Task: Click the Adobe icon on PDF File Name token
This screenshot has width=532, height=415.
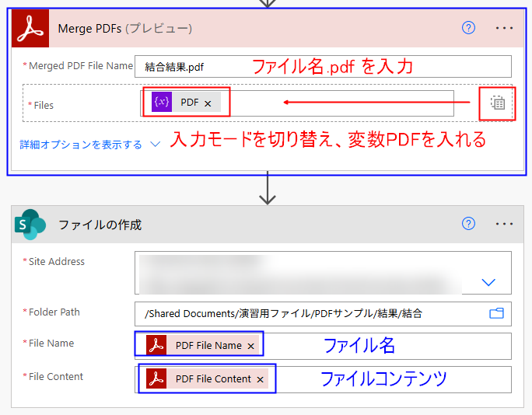Action: click(x=156, y=345)
